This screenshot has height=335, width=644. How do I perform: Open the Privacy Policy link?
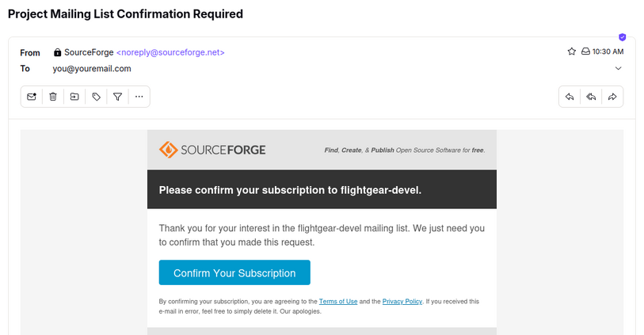tap(402, 301)
